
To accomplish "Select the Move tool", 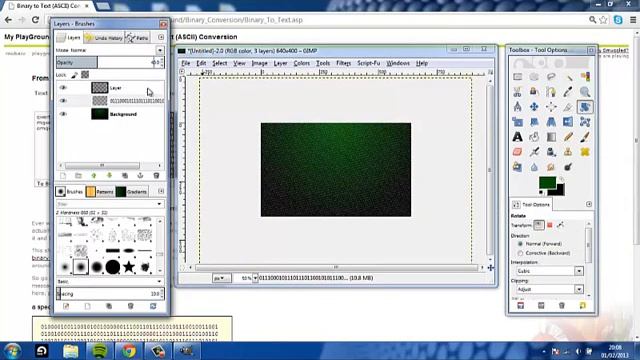I will click(534, 107).
